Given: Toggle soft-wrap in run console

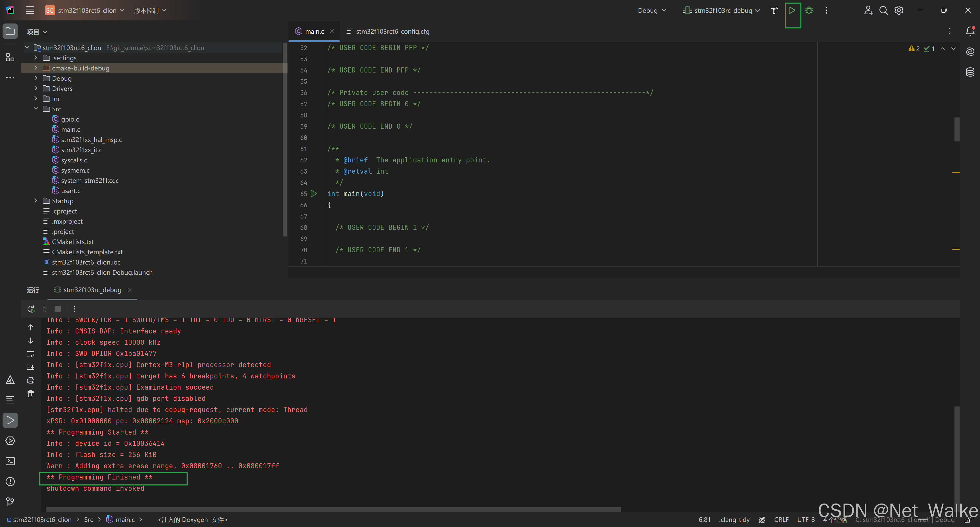Looking at the screenshot, I should click(x=31, y=354).
